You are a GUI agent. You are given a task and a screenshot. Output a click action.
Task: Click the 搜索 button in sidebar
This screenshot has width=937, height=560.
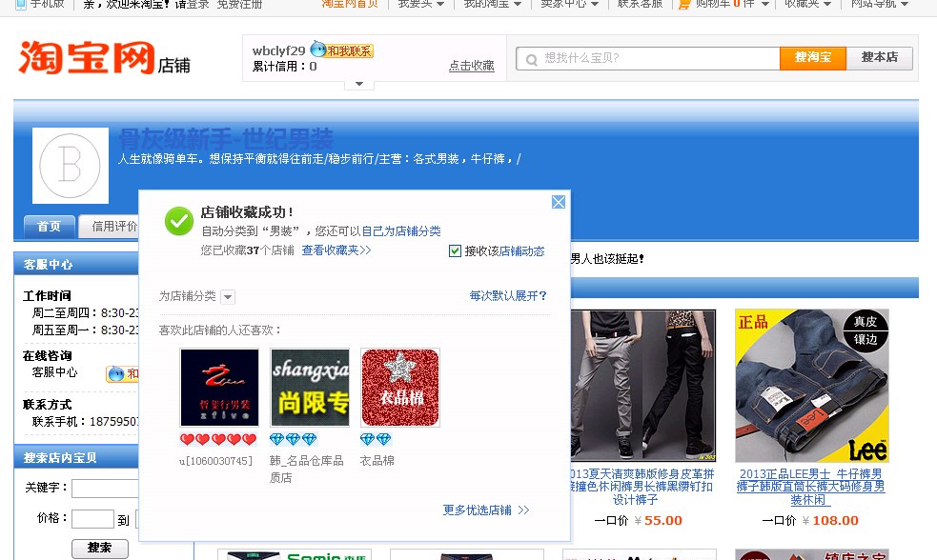(100, 548)
